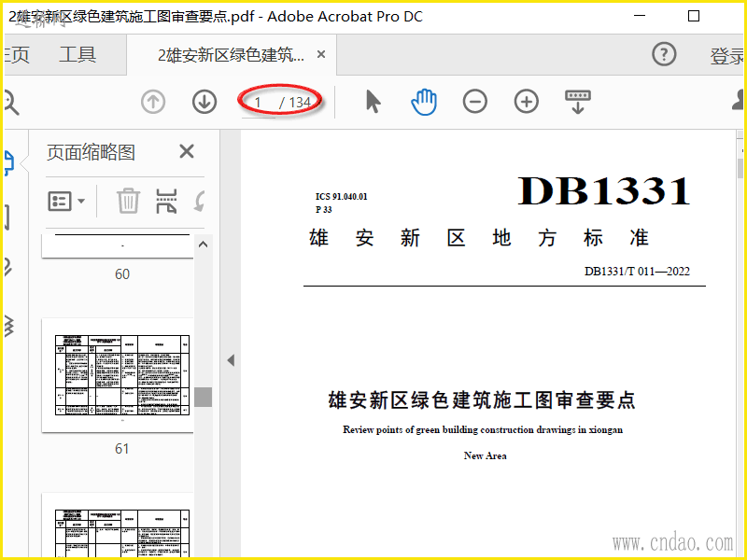Switch to the 主页 home tab
This screenshot has height=560, width=747.
pyautogui.click(x=17, y=54)
